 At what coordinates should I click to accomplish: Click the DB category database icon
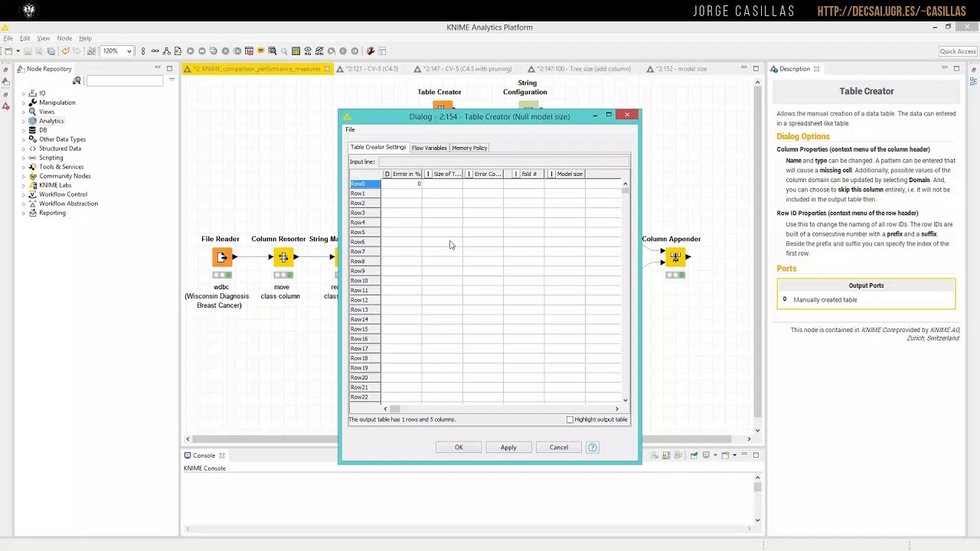[32, 130]
